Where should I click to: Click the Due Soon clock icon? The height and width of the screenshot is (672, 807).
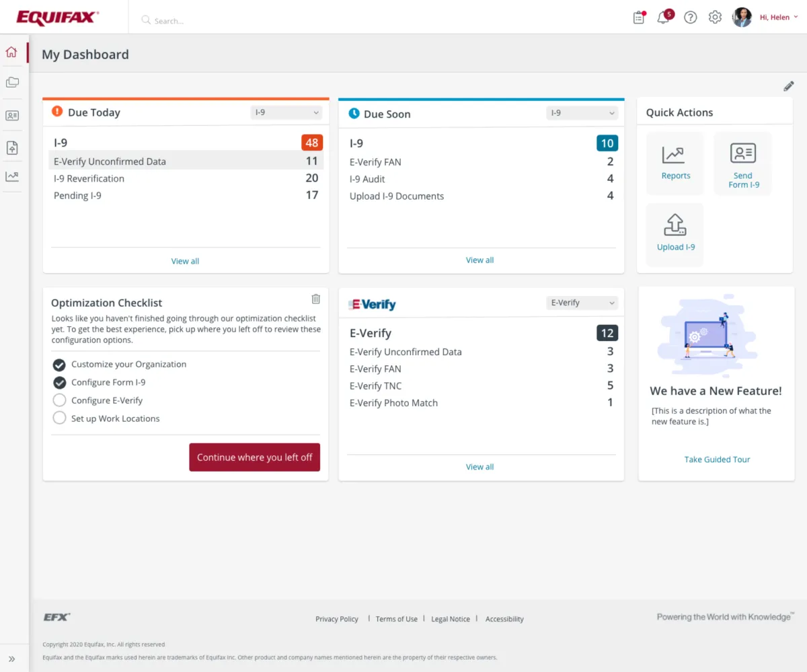354,114
